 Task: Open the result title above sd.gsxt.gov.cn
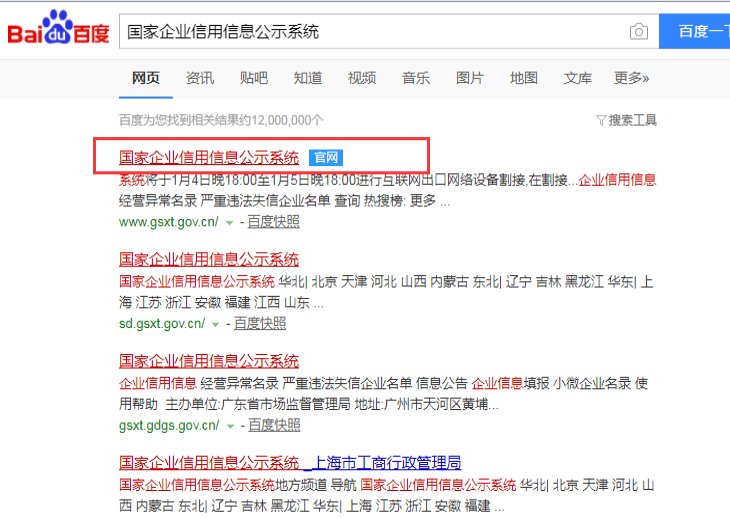pos(209,259)
